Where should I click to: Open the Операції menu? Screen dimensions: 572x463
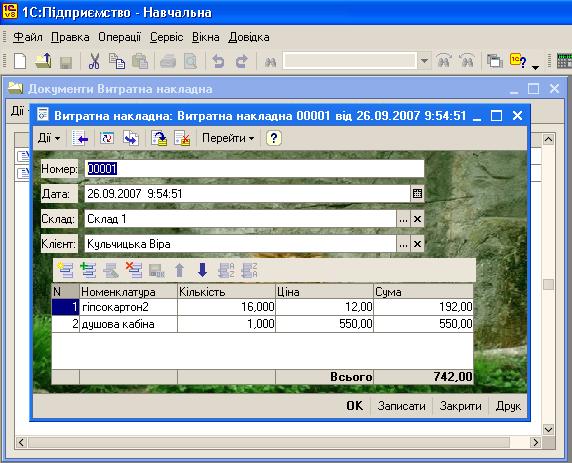119,37
